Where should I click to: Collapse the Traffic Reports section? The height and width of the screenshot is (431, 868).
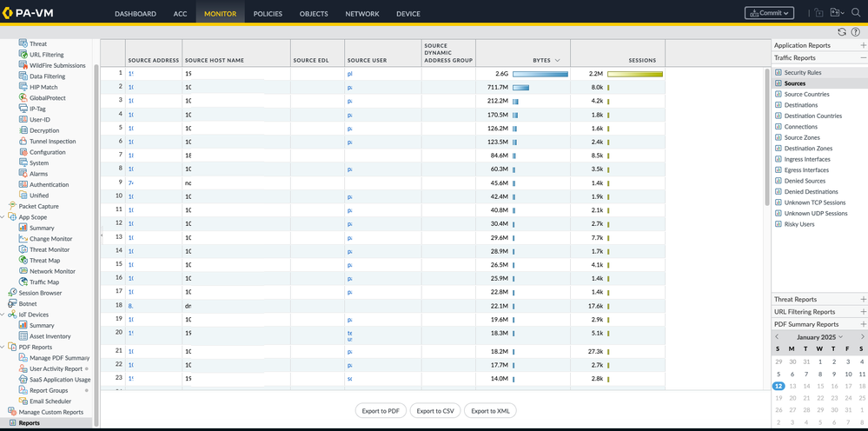(863, 58)
